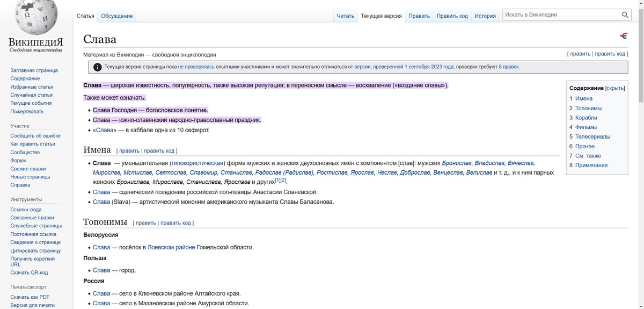Open the Править tab
This screenshot has height=309, width=644.
[419, 16]
